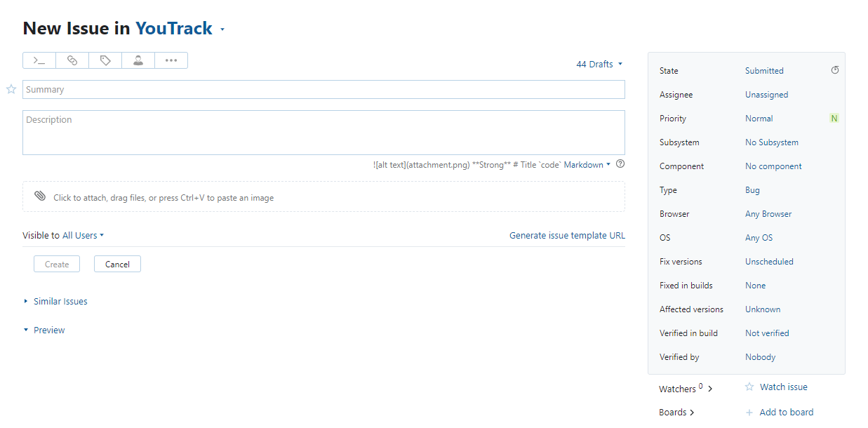Click Generate issue template URL link
The height and width of the screenshot is (428, 868).
tap(567, 236)
